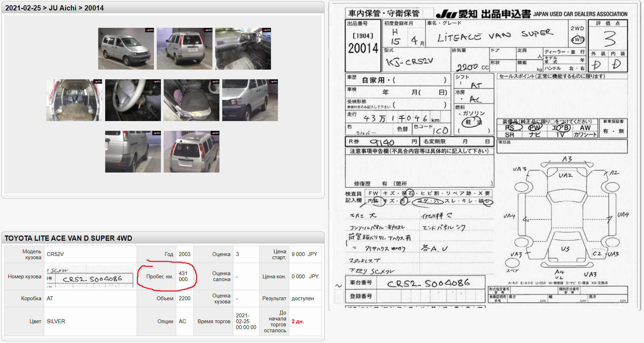Viewport: 644px width, 343px height.
Task: Open the open cargo area photo thumbnail
Action: point(74,100)
